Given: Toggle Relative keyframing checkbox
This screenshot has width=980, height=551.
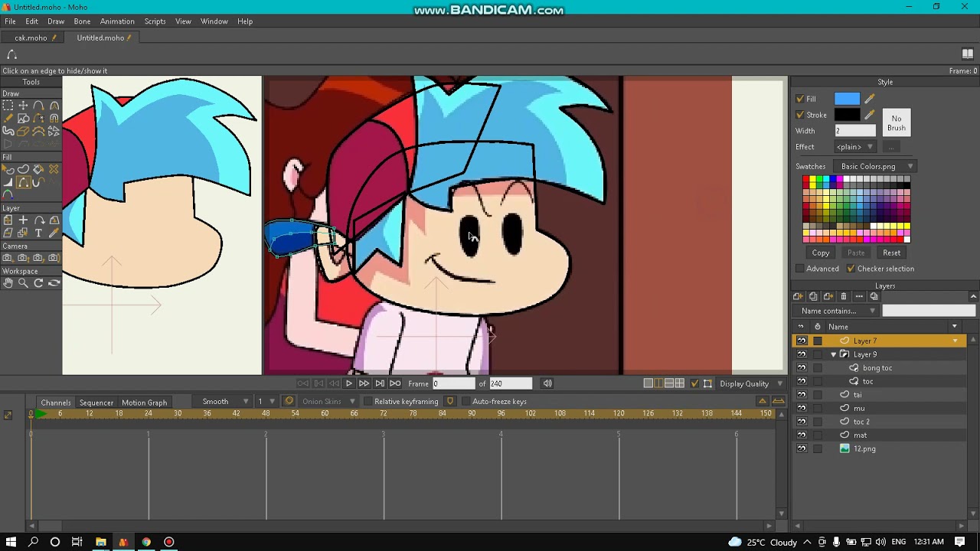Looking at the screenshot, I should pyautogui.click(x=368, y=402).
